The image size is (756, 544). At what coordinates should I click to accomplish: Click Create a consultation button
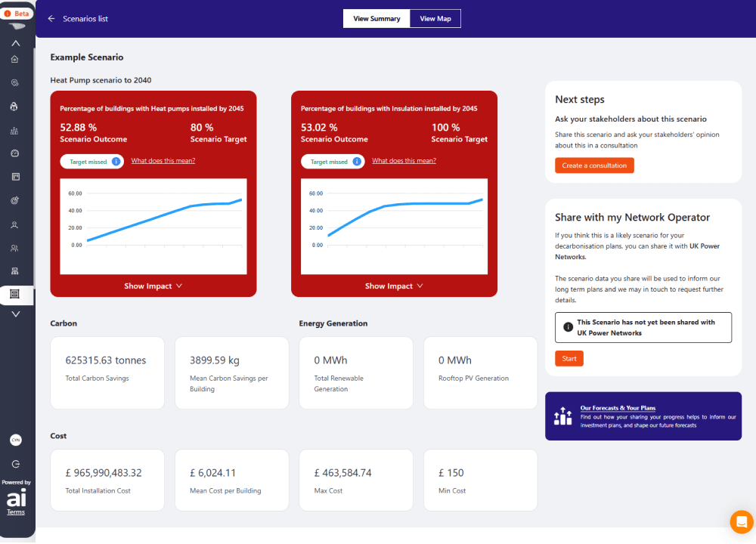(594, 165)
